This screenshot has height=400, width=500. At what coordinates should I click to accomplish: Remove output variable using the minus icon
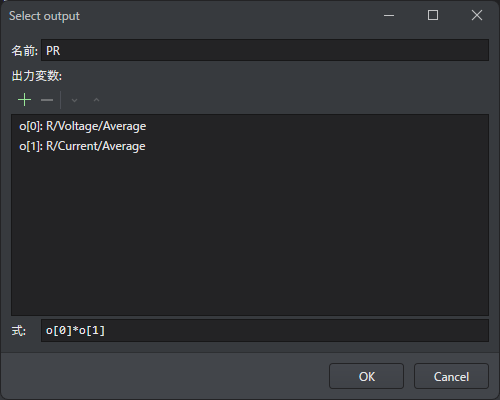coord(47,100)
